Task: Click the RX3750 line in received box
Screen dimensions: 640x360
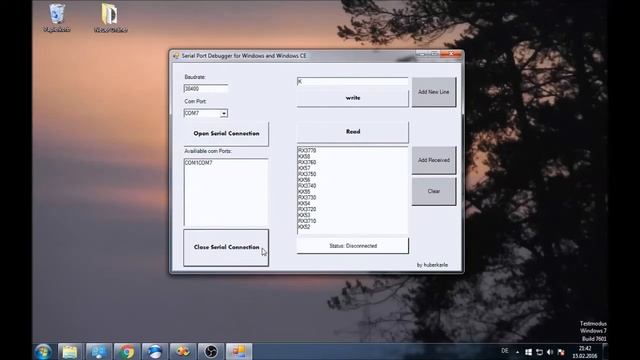Action: coord(307,174)
